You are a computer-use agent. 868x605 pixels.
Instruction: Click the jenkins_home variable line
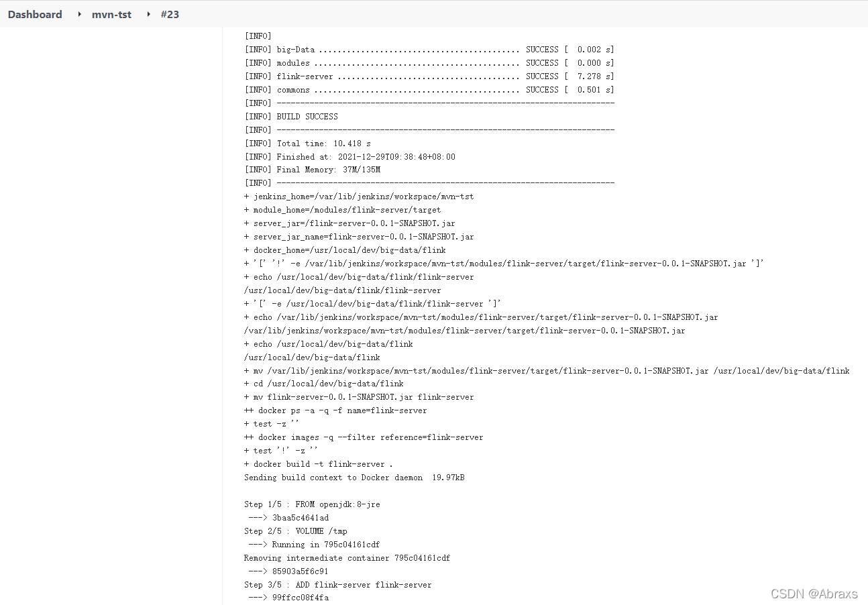pos(359,197)
